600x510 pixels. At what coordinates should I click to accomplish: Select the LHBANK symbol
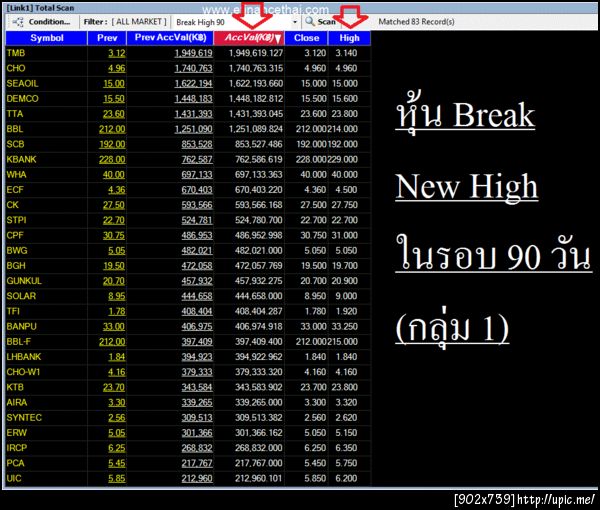coord(23,357)
